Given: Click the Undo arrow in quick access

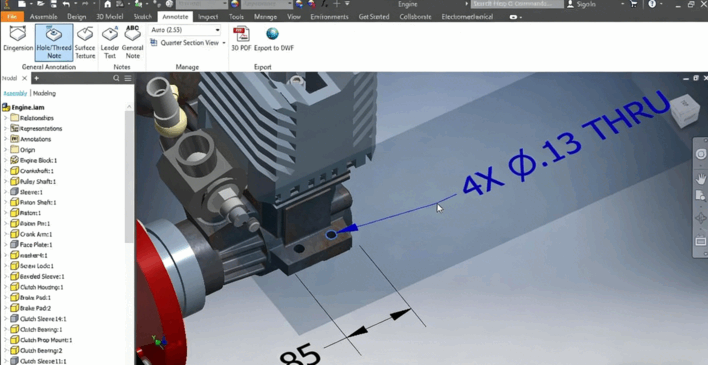Looking at the screenshot, I should click(66, 4).
